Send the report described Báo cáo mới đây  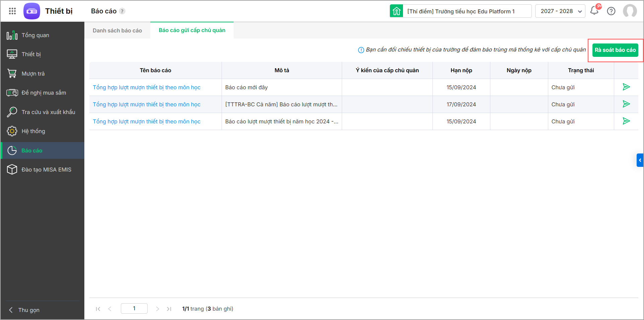pos(626,87)
